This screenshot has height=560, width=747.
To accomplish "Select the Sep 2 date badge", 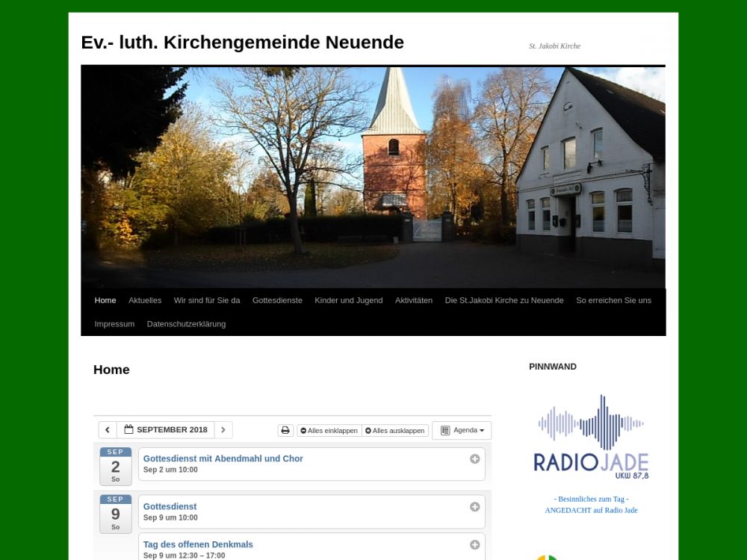I will click(x=116, y=467).
